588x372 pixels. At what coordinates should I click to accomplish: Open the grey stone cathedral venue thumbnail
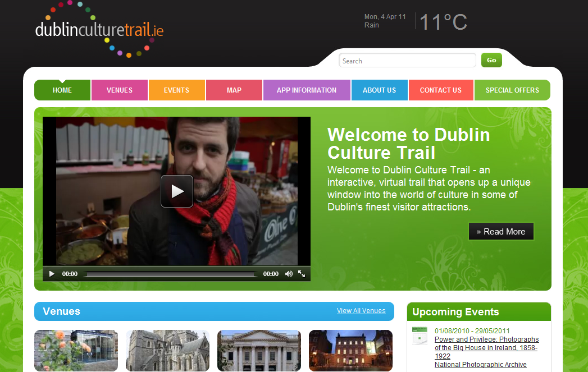167,351
